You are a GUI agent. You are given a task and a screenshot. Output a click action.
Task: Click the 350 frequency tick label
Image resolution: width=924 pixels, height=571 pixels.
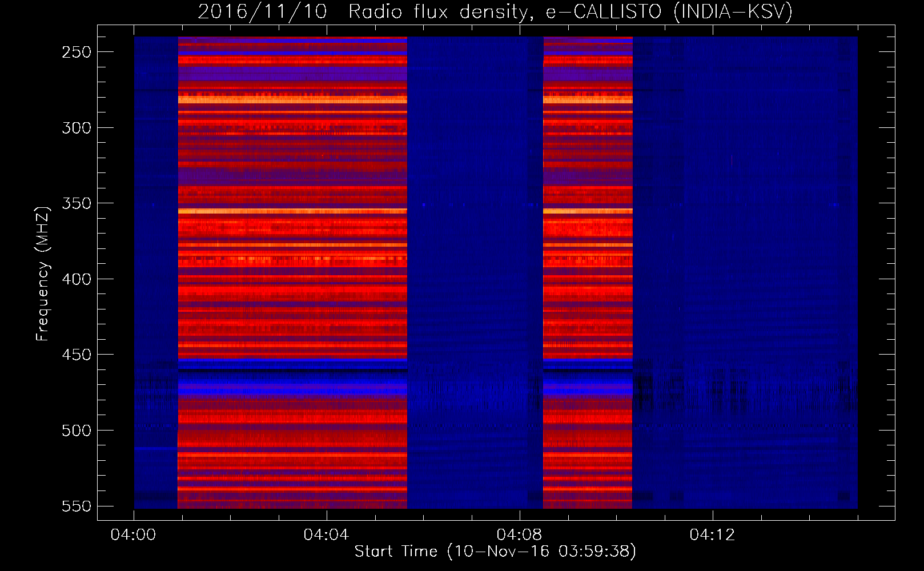point(77,203)
